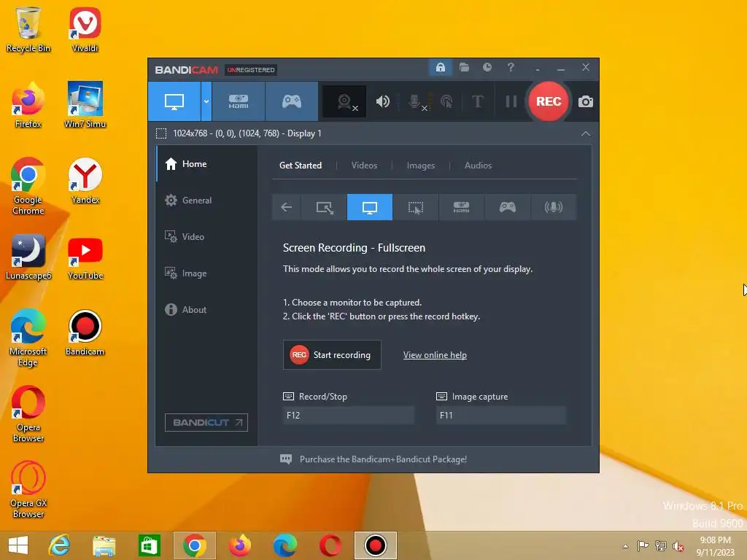Click the camera screenshot icon
Viewport: 747px width, 560px height.
[586, 101]
